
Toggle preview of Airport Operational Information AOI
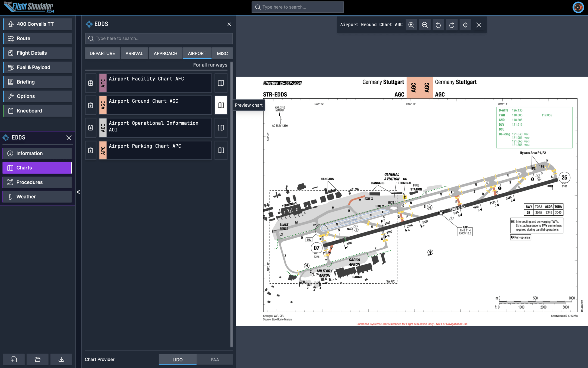221,128
